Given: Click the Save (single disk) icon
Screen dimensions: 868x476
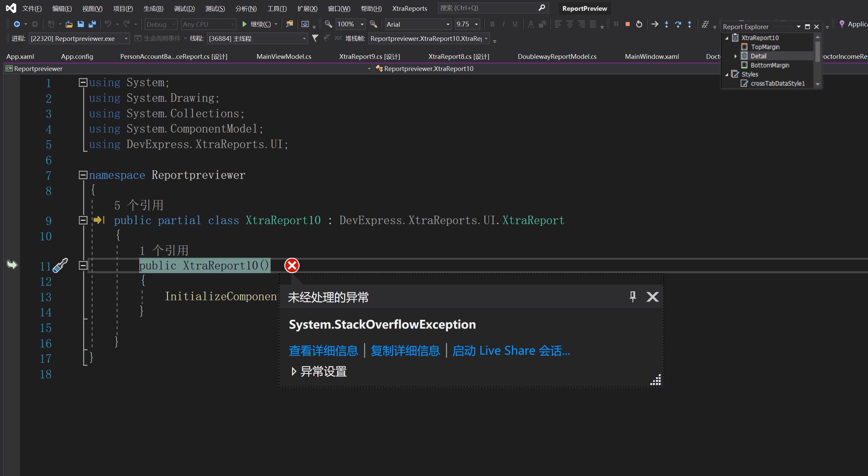Looking at the screenshot, I should (x=80, y=24).
